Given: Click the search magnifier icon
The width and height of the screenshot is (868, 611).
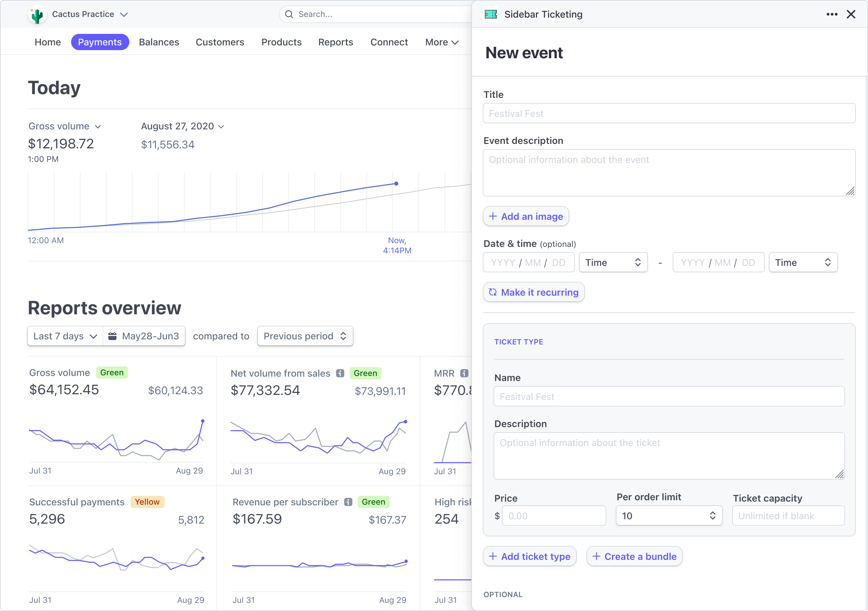Looking at the screenshot, I should point(289,14).
